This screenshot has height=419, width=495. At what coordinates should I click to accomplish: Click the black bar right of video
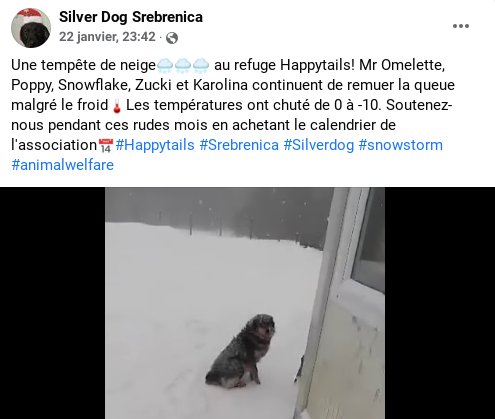point(440,303)
